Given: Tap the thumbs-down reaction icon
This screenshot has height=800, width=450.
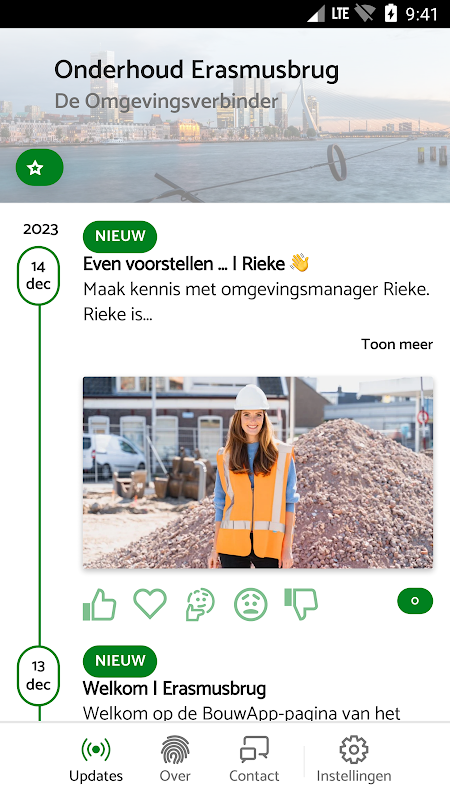Looking at the screenshot, I should pyautogui.click(x=301, y=604).
